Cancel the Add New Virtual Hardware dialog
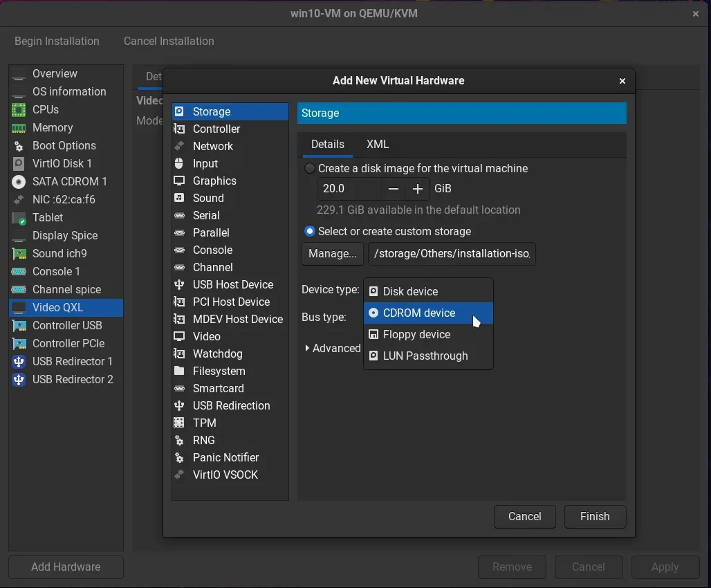Viewport: 711px width, 588px height. tap(525, 517)
